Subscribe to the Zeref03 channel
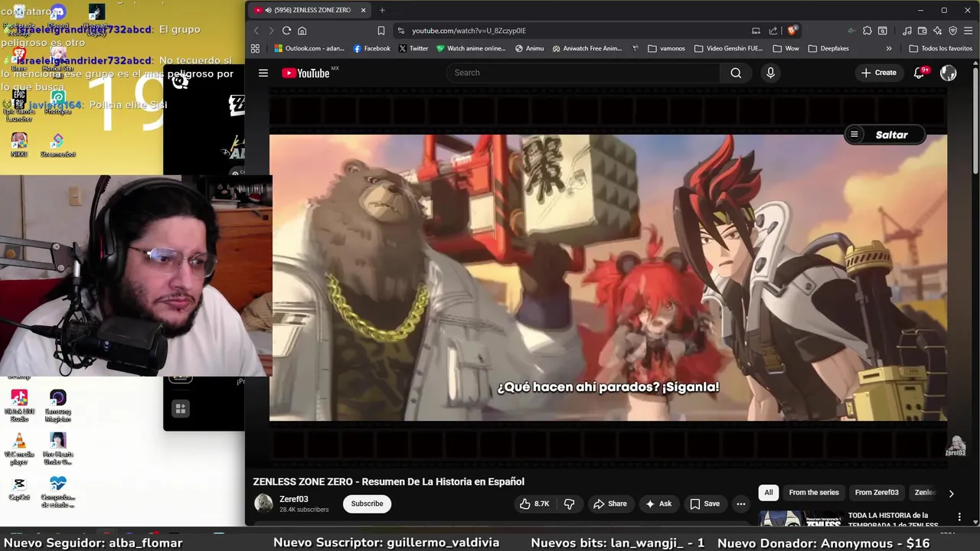980x551 pixels. (367, 504)
